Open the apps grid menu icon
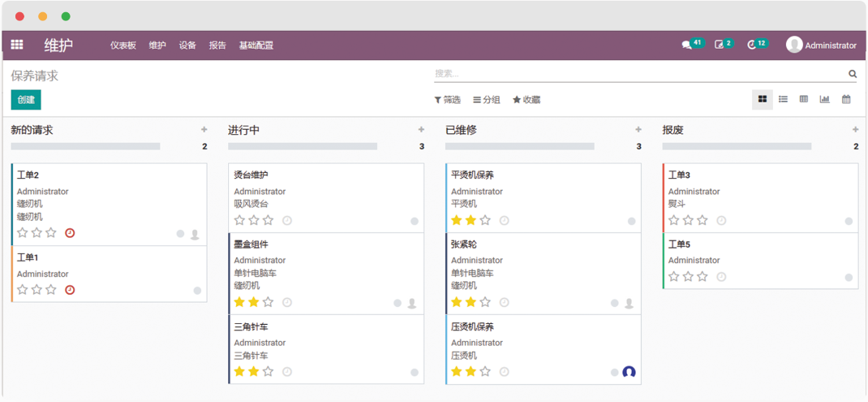The height and width of the screenshot is (402, 868). click(x=17, y=45)
